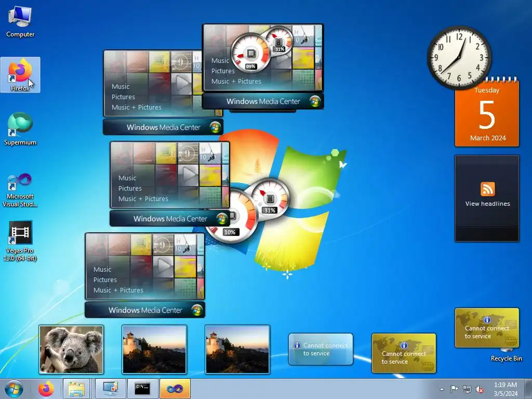The width and height of the screenshot is (532, 399).
Task: Open the Action Center flag icon
Action: pos(454,389)
